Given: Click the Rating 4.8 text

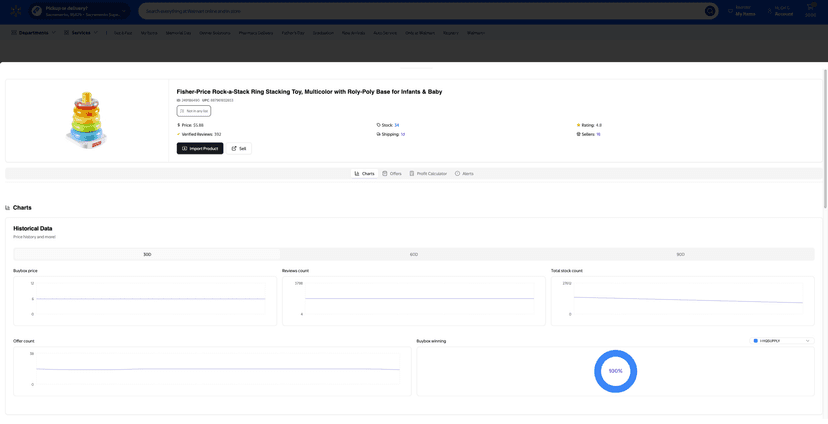Looking at the screenshot, I should point(591,125).
